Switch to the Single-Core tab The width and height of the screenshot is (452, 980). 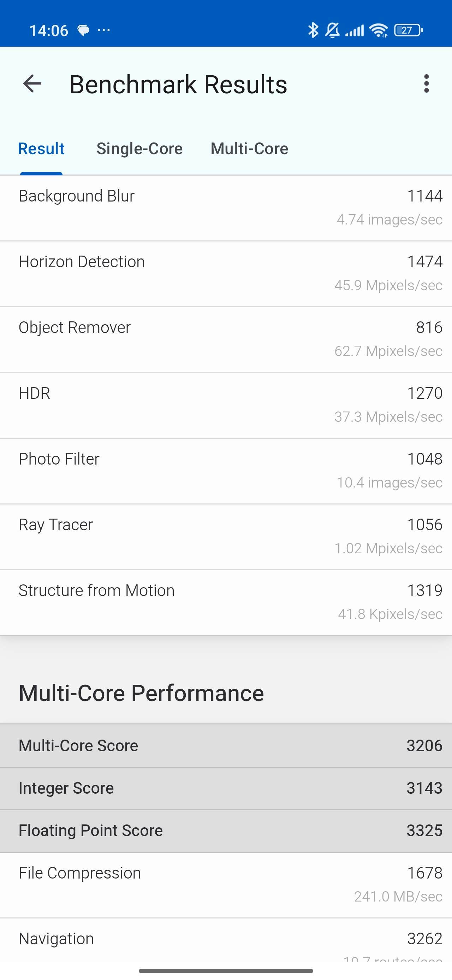pyautogui.click(x=139, y=148)
